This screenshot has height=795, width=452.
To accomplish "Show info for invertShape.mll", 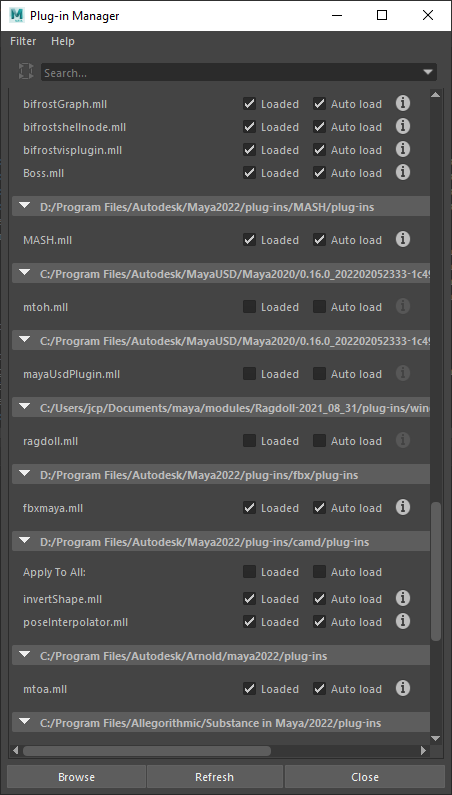I will click(403, 598).
